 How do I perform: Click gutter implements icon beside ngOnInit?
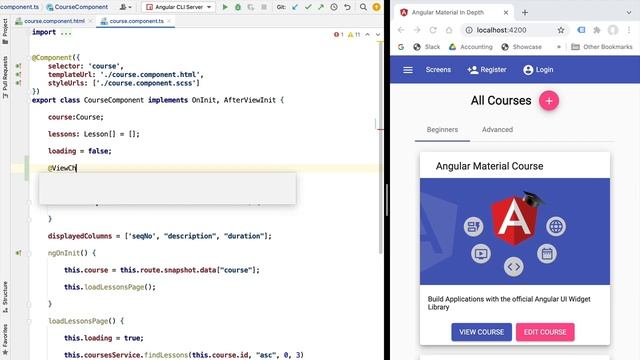tap(18, 253)
